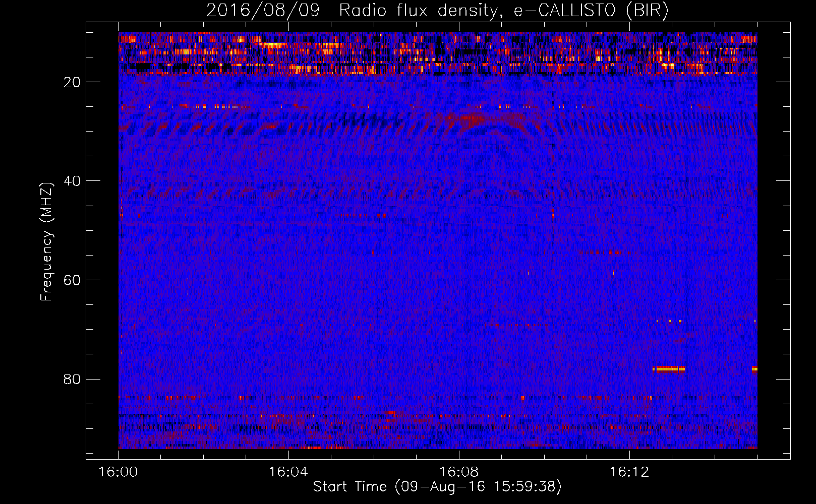Click the 'Frequency (MHZ)' axis label
816x504 pixels.
pyautogui.click(x=46, y=242)
